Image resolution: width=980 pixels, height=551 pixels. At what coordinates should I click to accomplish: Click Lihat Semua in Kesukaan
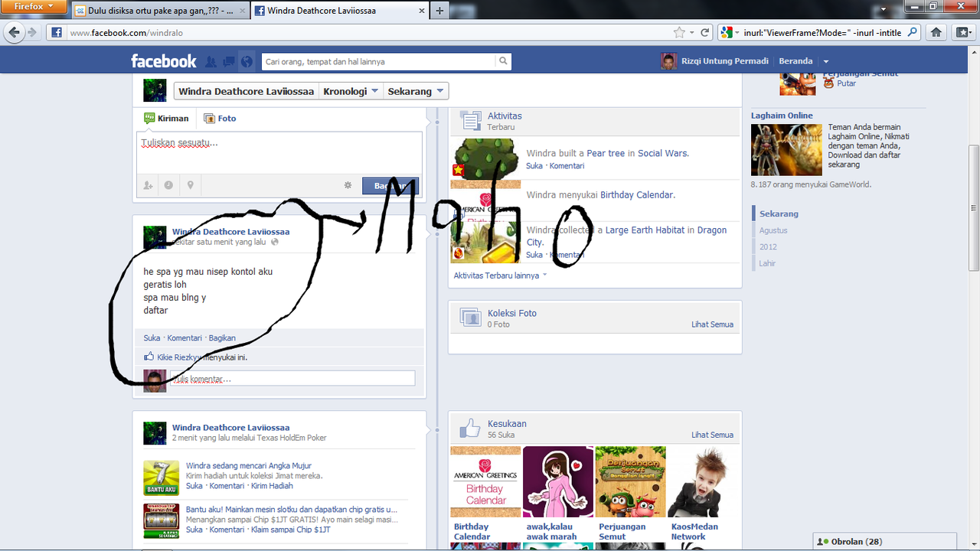(712, 435)
